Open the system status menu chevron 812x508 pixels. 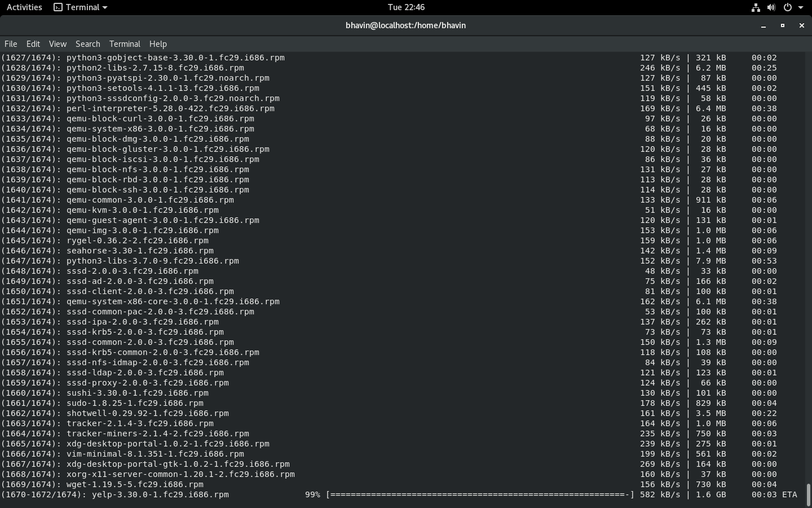(801, 7)
